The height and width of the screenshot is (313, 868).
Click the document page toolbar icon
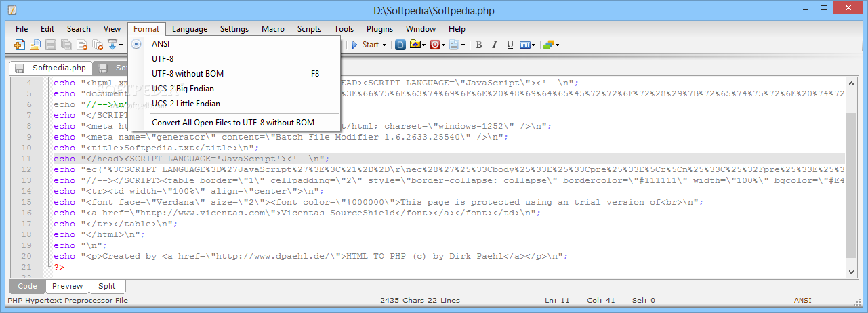pos(455,45)
